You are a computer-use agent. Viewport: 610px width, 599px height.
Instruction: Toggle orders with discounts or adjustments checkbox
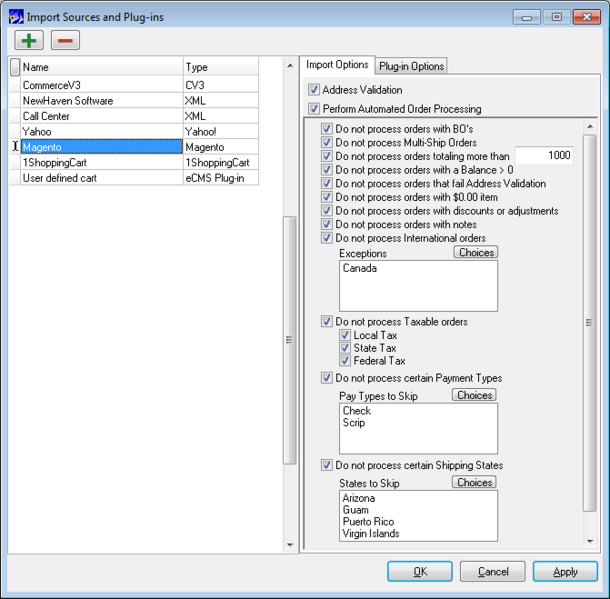click(326, 210)
